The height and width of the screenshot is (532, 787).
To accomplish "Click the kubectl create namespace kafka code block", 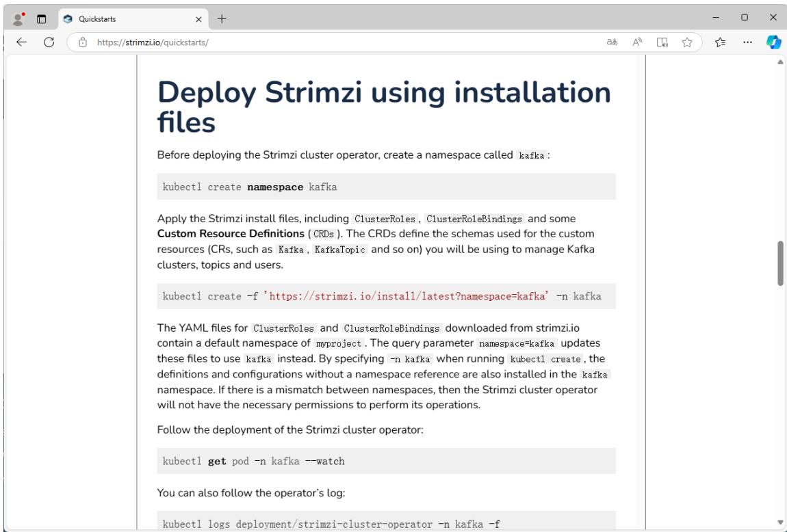I will [386, 187].
